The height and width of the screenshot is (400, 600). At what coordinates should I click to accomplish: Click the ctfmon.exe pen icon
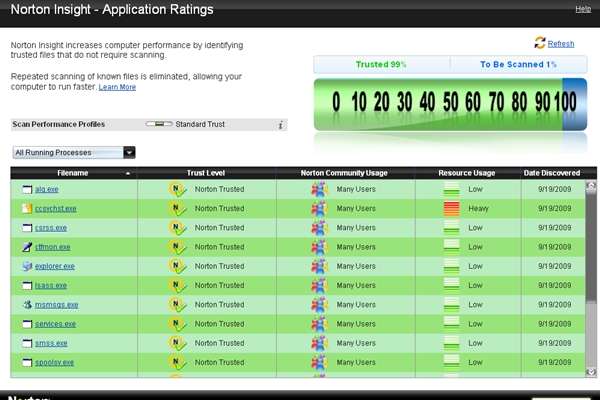pos(27,247)
